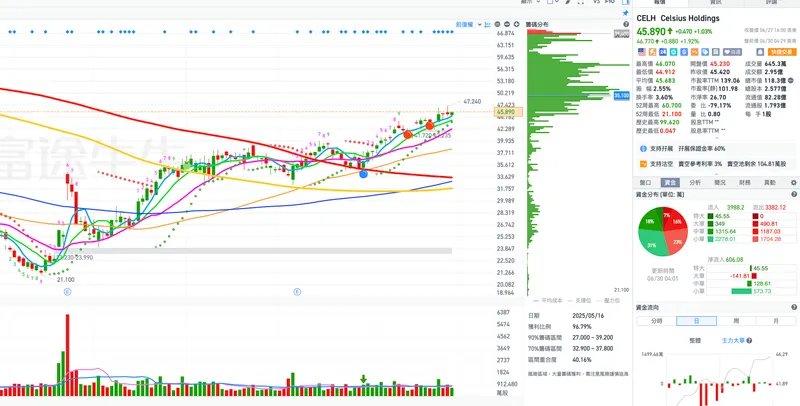Open the chip distribution help icon
Image resolution: width=800 pixels, height=406 pixels.
(626, 24)
